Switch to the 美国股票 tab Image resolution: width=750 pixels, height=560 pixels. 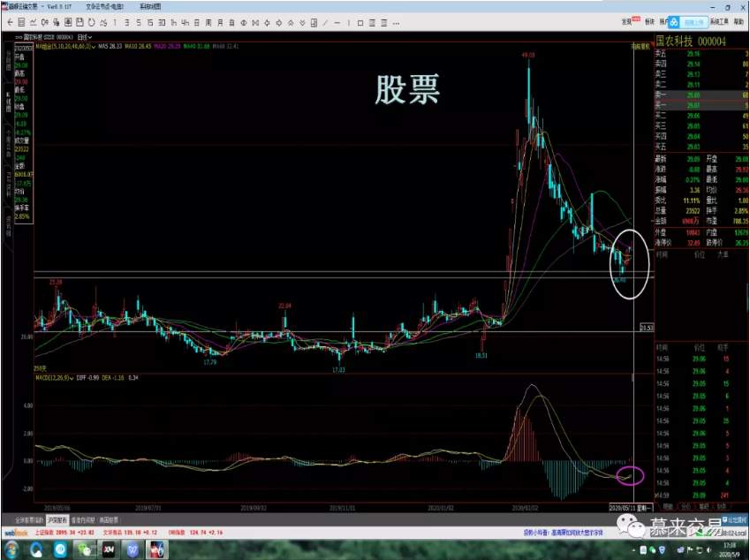click(109, 520)
